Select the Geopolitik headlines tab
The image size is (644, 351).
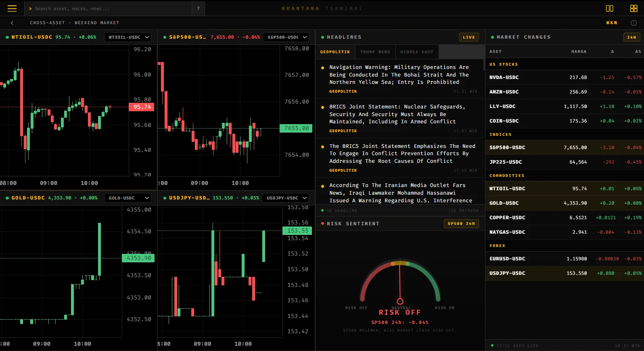tap(335, 52)
